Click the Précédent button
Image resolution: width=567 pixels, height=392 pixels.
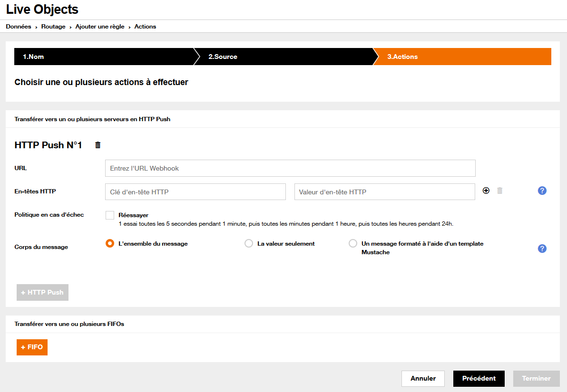[479, 378]
